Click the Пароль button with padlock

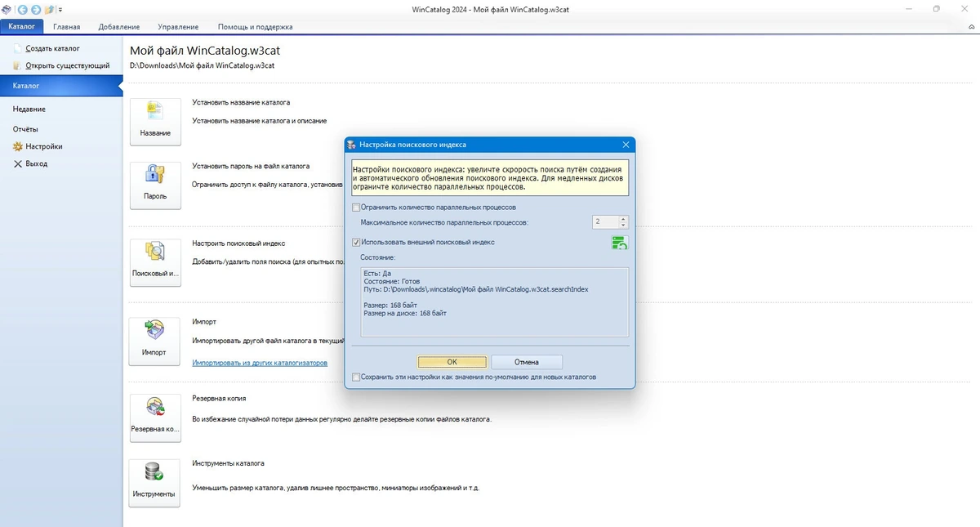pyautogui.click(x=155, y=185)
